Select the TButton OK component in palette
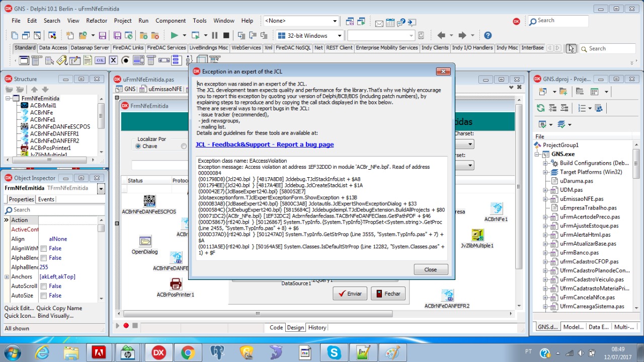The height and width of the screenshot is (362, 644). click(100, 60)
